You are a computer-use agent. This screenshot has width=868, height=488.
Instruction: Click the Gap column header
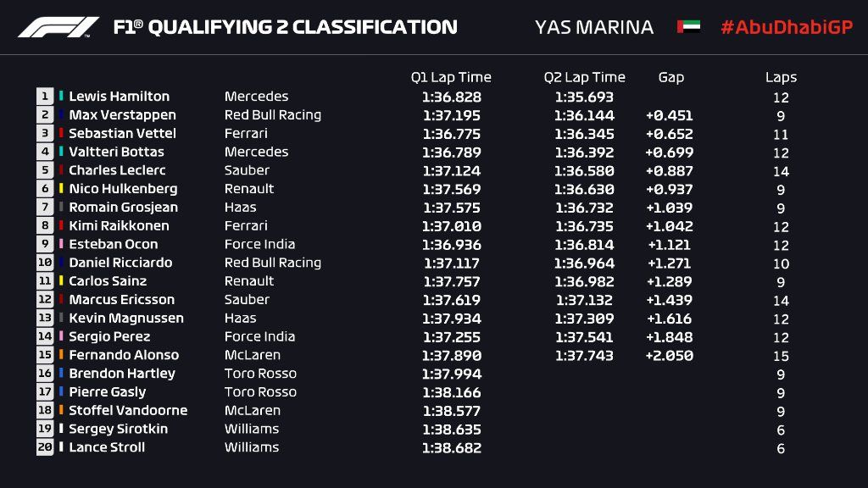670,77
